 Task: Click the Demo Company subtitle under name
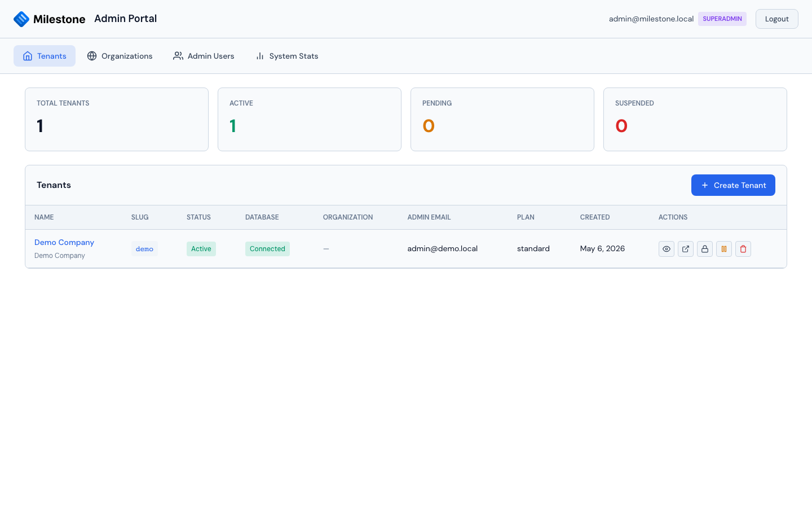tap(60, 256)
